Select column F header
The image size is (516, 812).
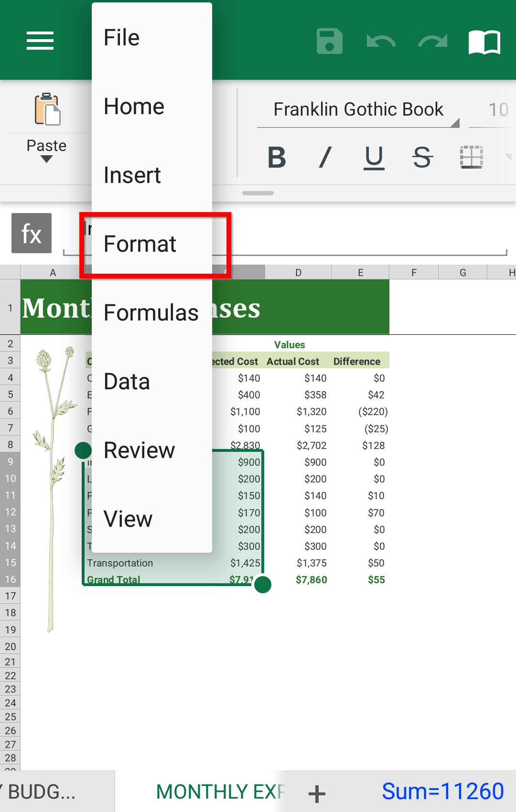pos(414,272)
